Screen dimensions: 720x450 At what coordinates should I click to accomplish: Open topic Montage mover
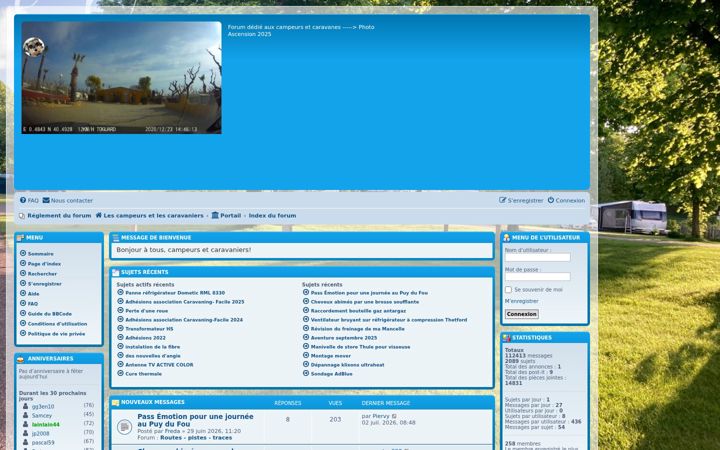(x=331, y=356)
